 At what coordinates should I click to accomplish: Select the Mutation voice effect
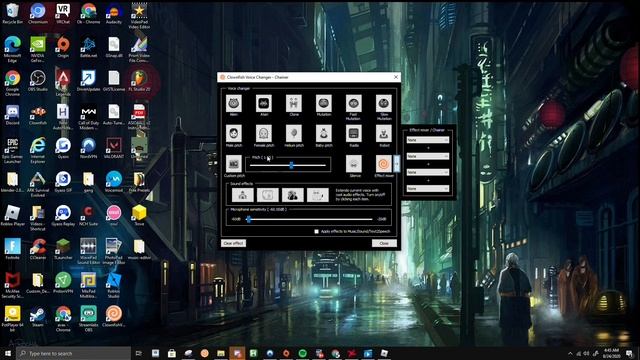click(324, 103)
